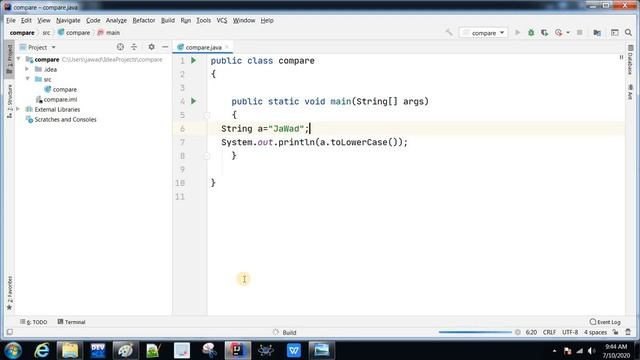This screenshot has width=640, height=360.
Task: Click the Stop square icon
Action: pyautogui.click(x=579, y=32)
